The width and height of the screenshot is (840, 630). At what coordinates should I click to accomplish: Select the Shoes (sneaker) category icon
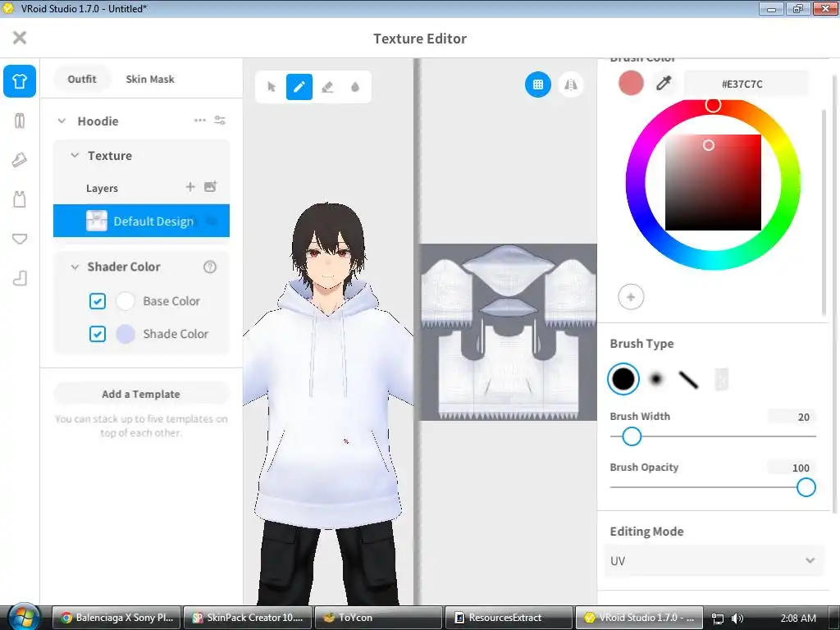[20, 160]
